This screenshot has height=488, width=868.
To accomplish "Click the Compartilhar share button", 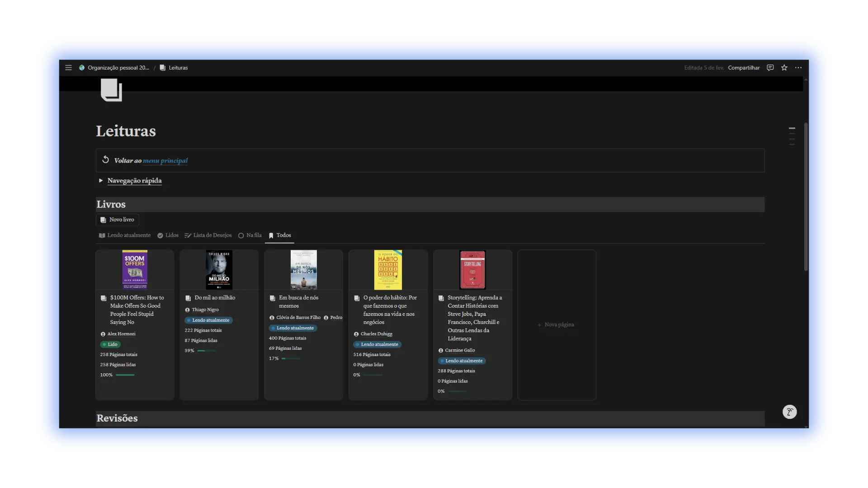I will click(744, 68).
